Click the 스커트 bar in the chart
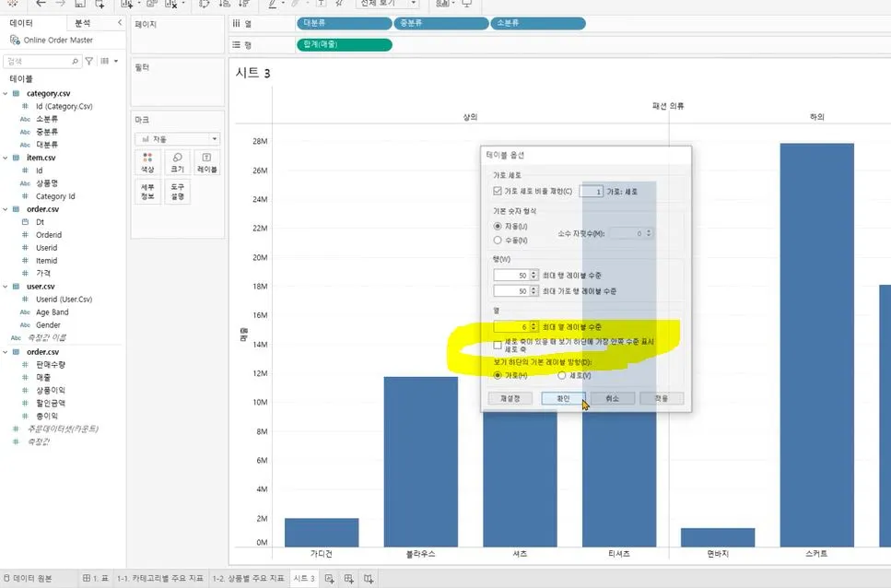Image resolution: width=891 pixels, height=588 pixels. 816,345
